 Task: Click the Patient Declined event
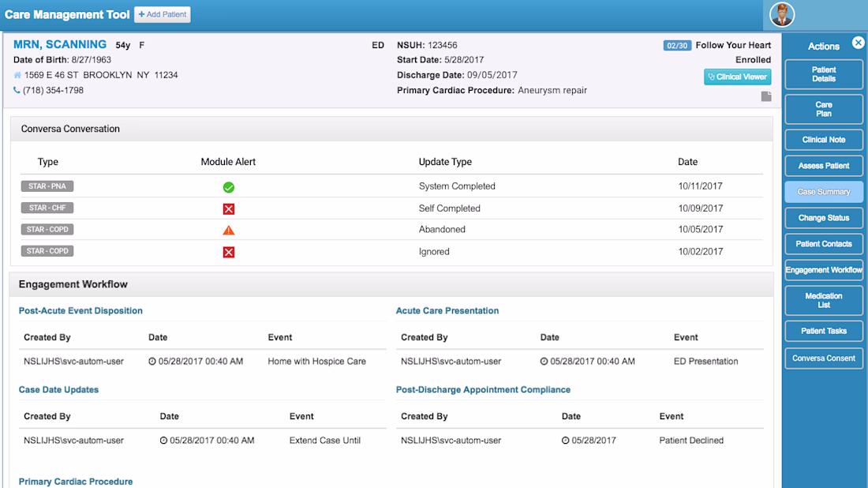(691, 441)
